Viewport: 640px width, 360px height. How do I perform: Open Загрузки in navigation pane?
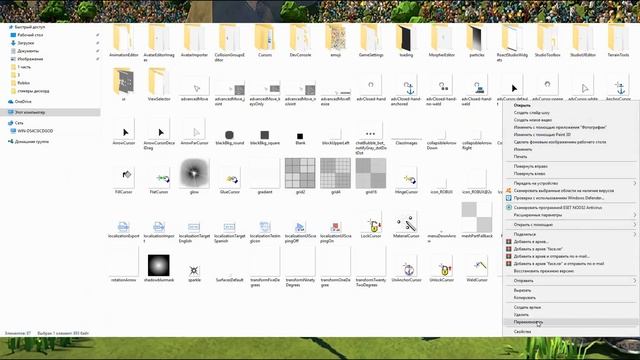pos(26,43)
